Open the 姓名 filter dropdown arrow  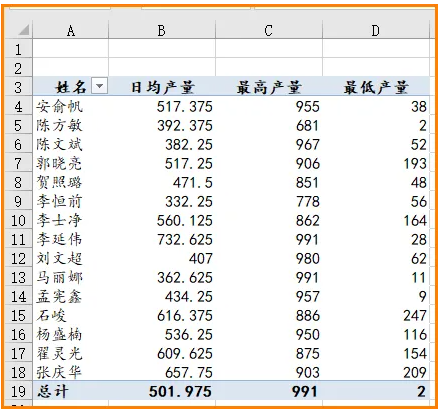[99, 87]
